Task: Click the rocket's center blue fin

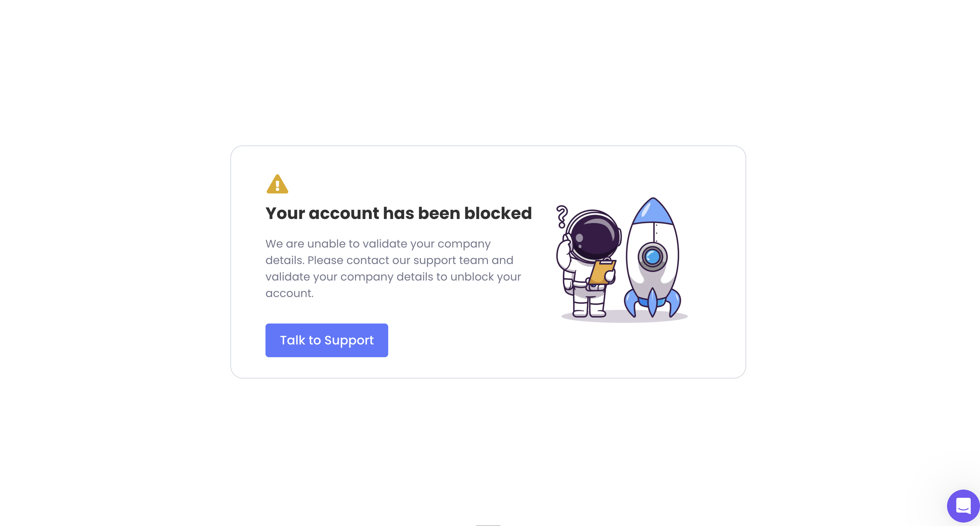Action: [x=652, y=303]
